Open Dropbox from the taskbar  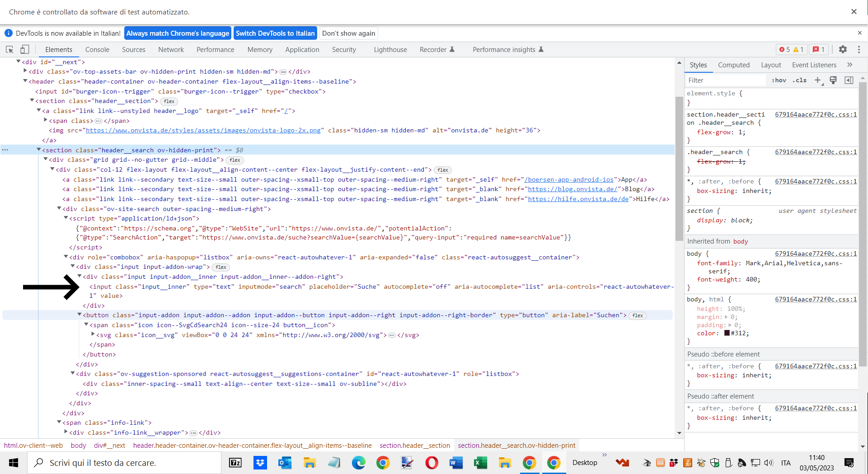260,463
